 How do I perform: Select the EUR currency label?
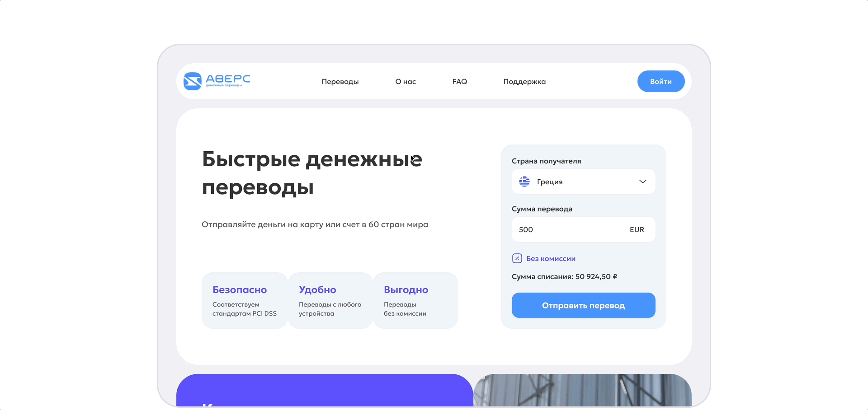pyautogui.click(x=637, y=229)
